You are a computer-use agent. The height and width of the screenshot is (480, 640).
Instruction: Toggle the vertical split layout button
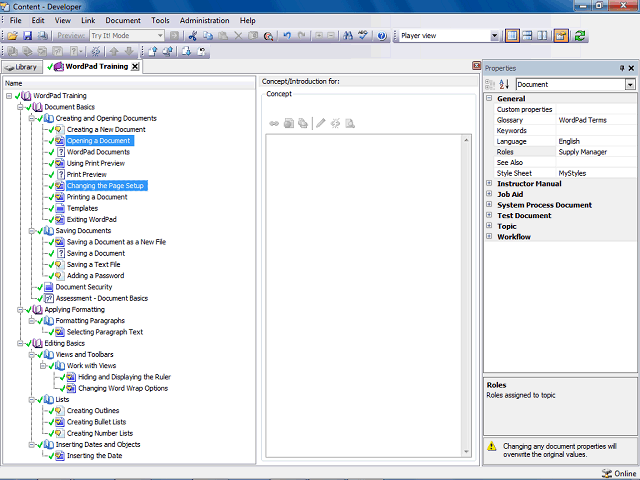(542, 36)
